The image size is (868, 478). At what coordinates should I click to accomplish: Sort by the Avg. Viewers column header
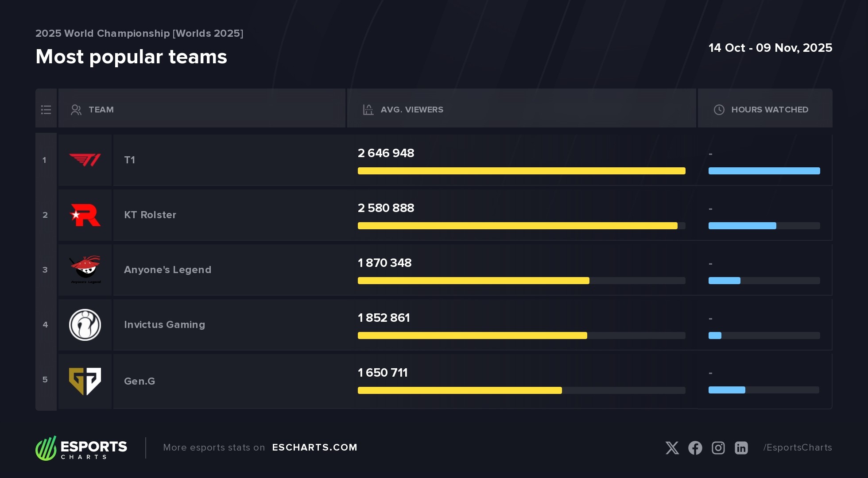pyautogui.click(x=412, y=109)
